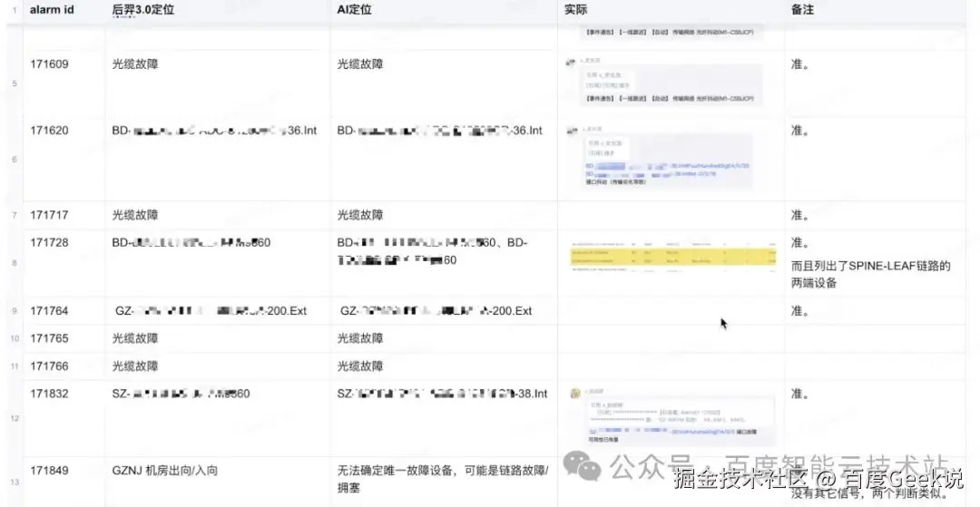Select row number 13 header
Image resolution: width=980 pixels, height=507 pixels.
[x=15, y=482]
